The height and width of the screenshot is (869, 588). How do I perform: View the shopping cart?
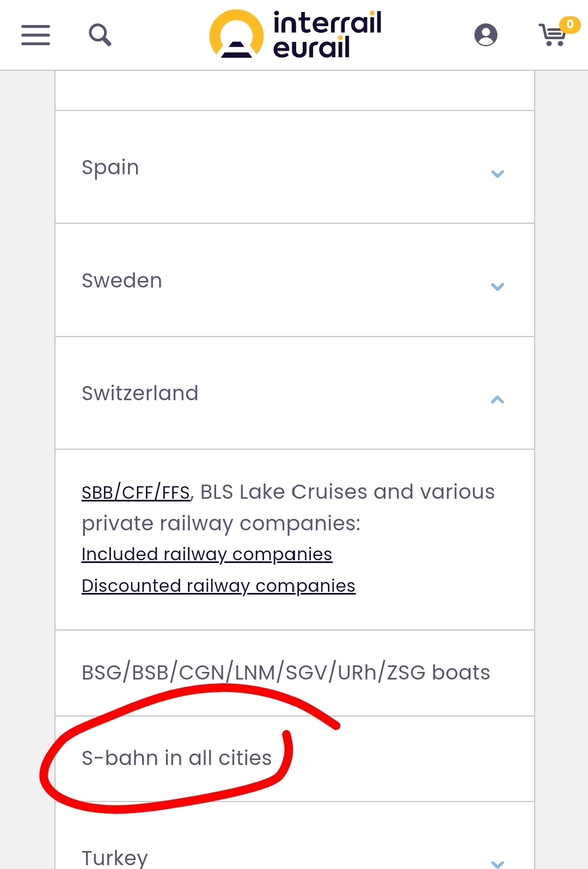pyautogui.click(x=552, y=35)
